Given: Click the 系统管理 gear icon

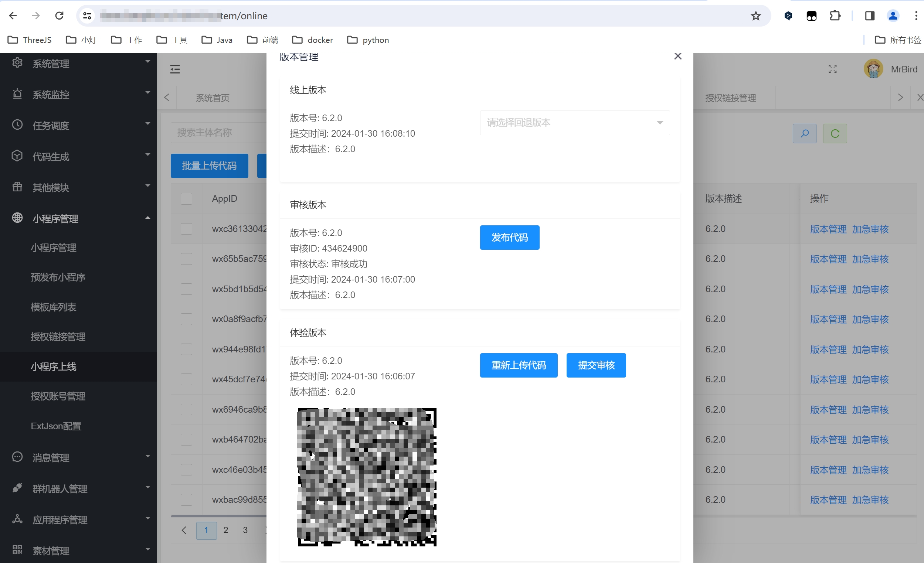Looking at the screenshot, I should 17,62.
